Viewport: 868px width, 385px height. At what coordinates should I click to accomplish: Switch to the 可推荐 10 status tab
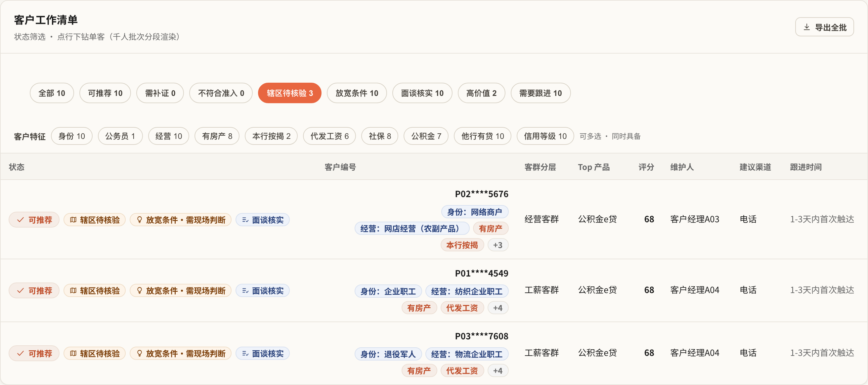(105, 93)
